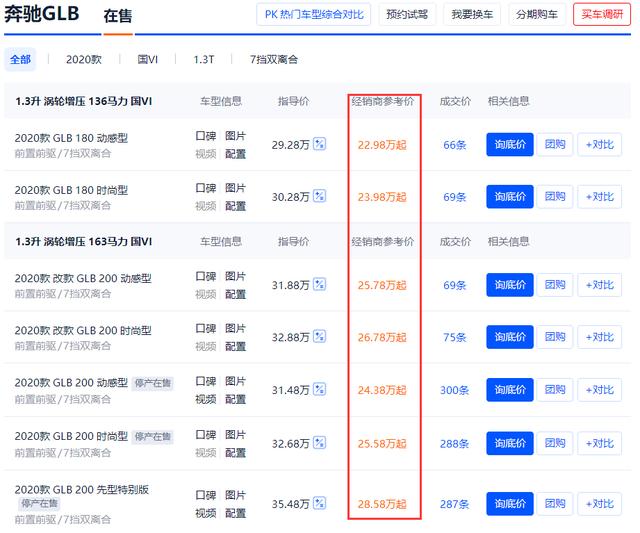Click 团购 for 改款 GLB 200 动感型

555,285
